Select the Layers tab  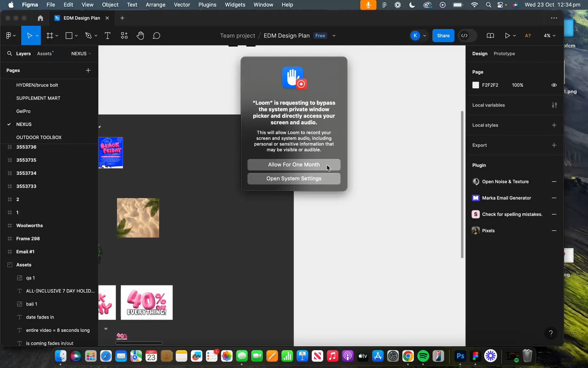point(23,53)
